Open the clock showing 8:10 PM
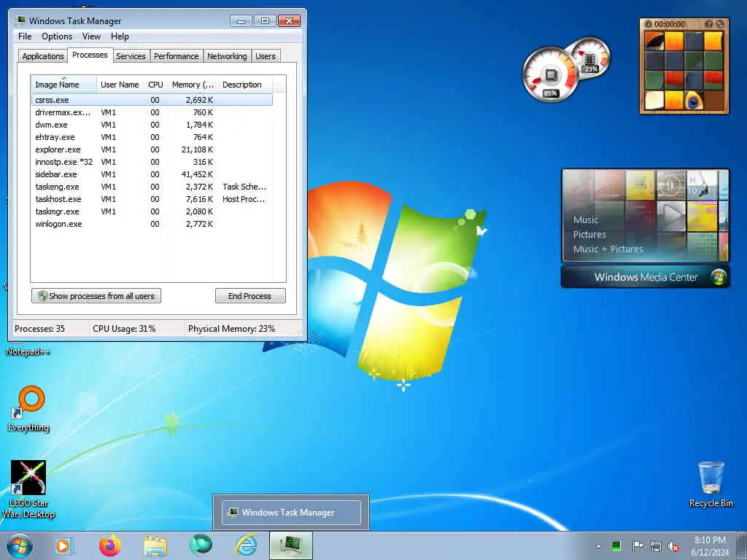Screen dimensions: 747x560 tap(710, 546)
